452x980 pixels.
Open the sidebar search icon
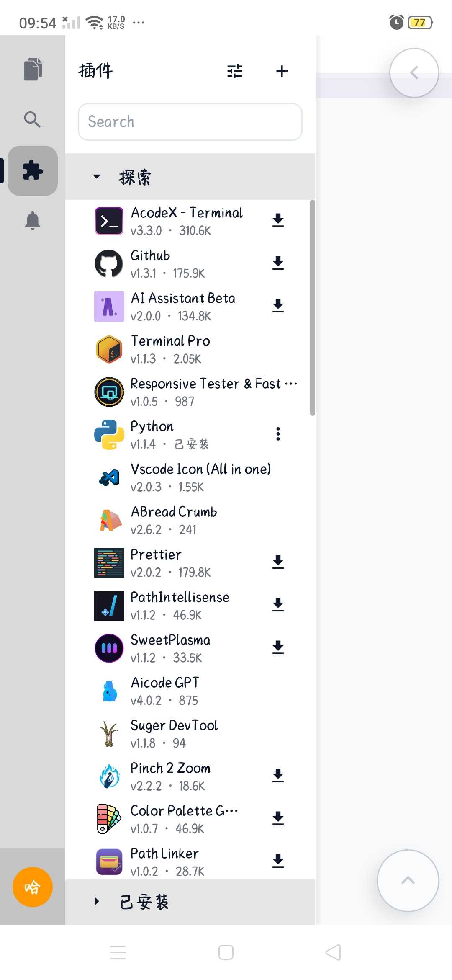tap(32, 119)
